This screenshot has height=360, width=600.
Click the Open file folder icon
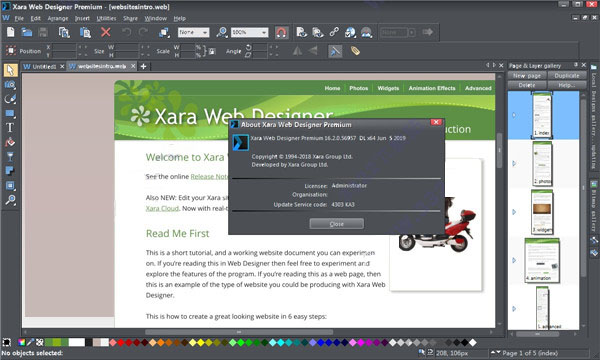click(26, 32)
